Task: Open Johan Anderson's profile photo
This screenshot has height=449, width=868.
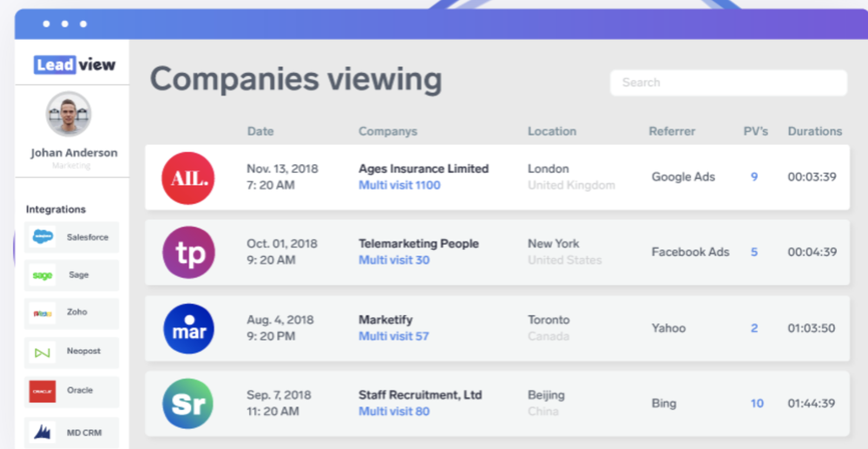Action: (69, 114)
